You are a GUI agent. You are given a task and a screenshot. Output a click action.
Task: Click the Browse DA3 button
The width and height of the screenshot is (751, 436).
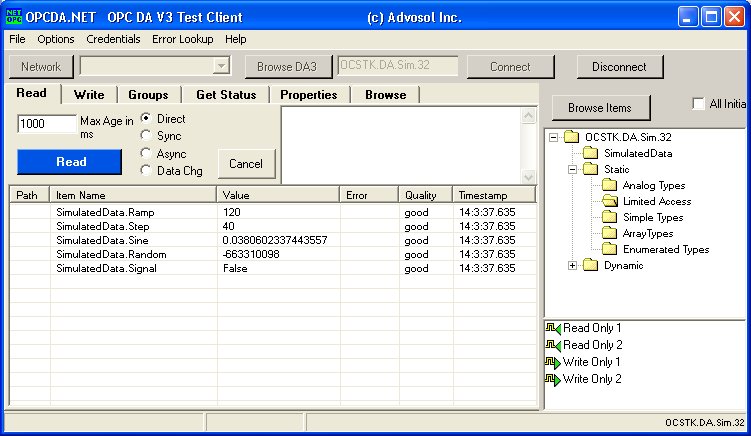(288, 67)
